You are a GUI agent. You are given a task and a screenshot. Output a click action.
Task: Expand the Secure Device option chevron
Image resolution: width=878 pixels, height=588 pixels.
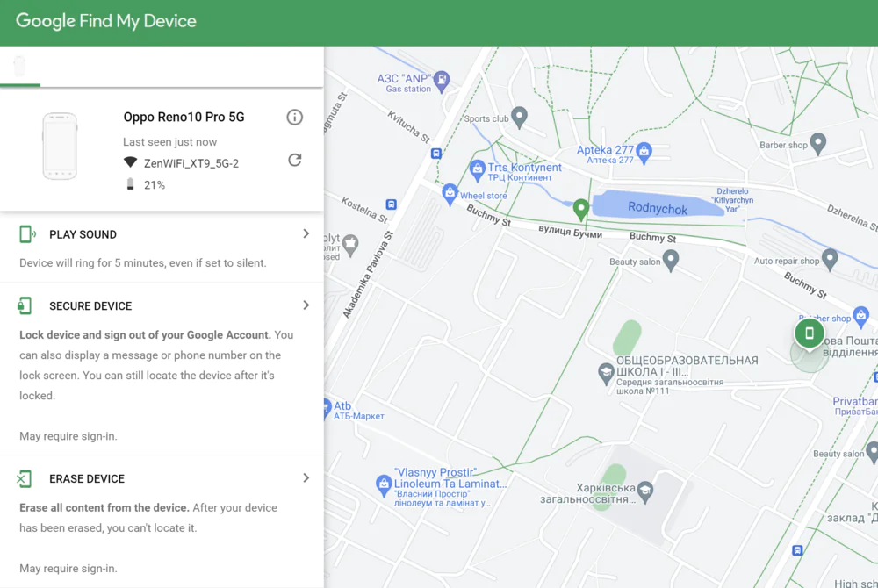click(x=306, y=305)
